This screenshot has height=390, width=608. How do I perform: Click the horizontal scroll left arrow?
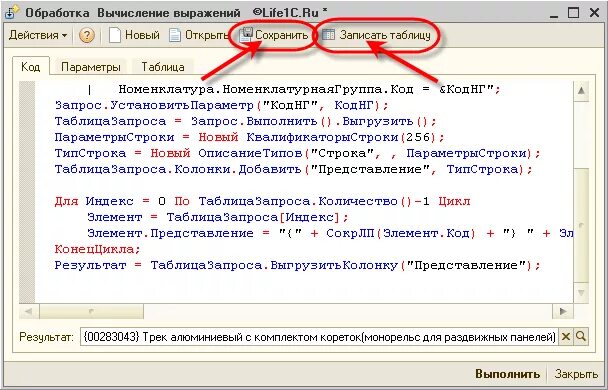point(29,311)
